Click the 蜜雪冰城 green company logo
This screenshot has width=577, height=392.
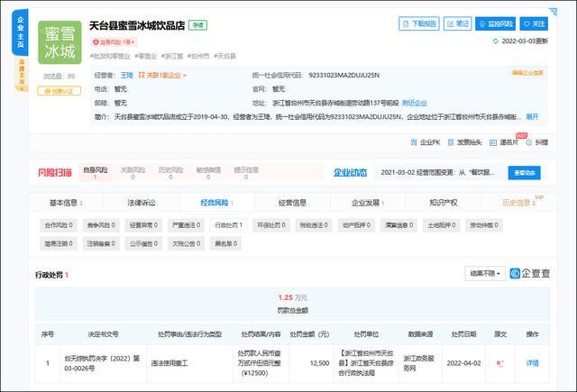[60, 42]
